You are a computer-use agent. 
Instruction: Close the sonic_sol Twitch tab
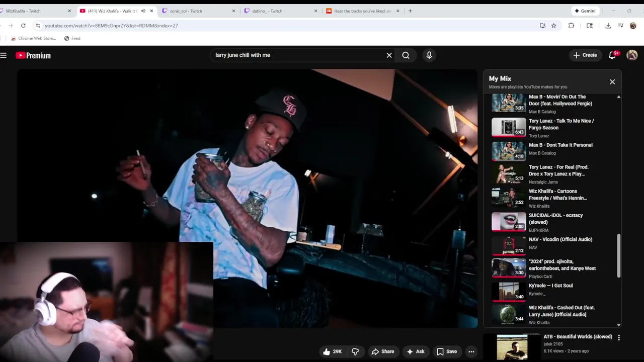click(x=233, y=11)
